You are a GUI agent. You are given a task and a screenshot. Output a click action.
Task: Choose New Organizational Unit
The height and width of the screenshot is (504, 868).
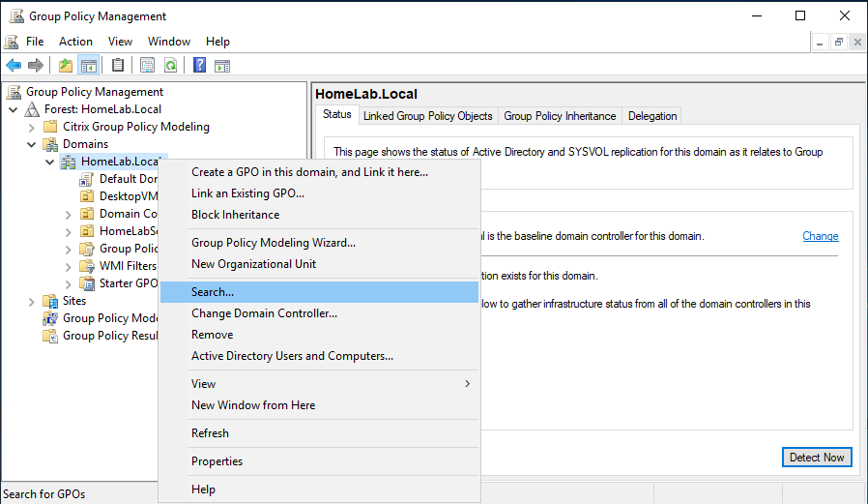click(319, 264)
